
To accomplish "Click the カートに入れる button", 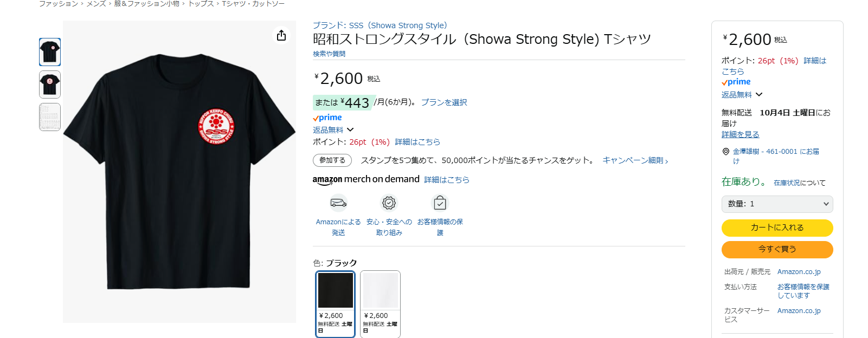I will click(777, 228).
